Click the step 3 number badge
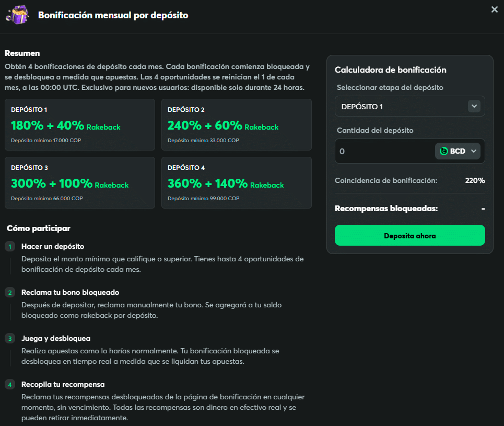The width and height of the screenshot is (504, 426). [10, 339]
